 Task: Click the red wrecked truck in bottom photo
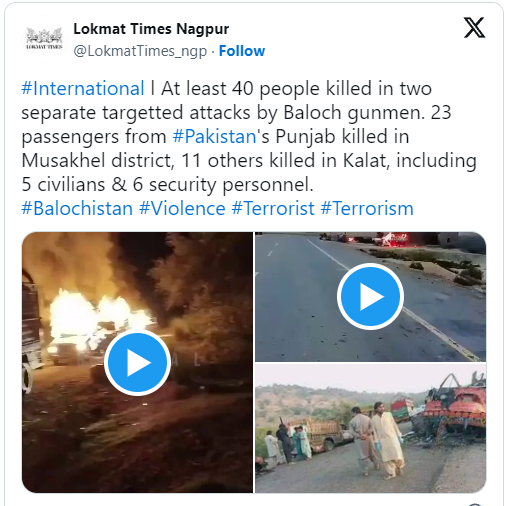click(x=450, y=408)
